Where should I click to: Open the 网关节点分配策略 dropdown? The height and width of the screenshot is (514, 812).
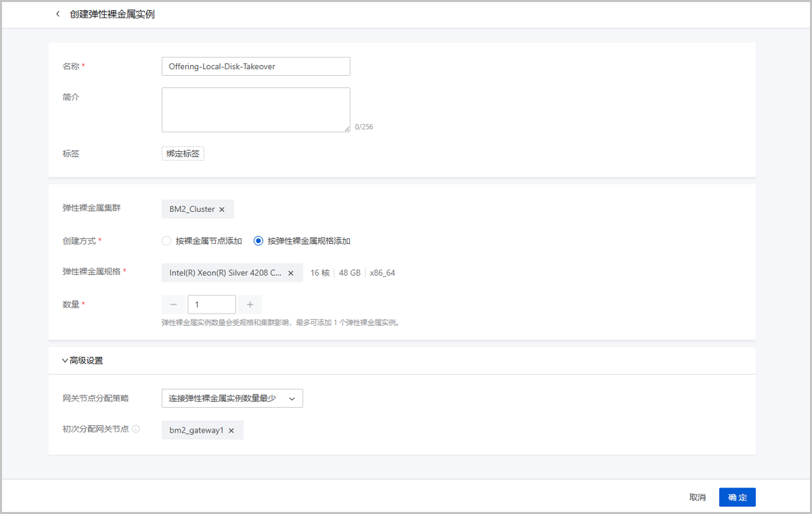[232, 398]
